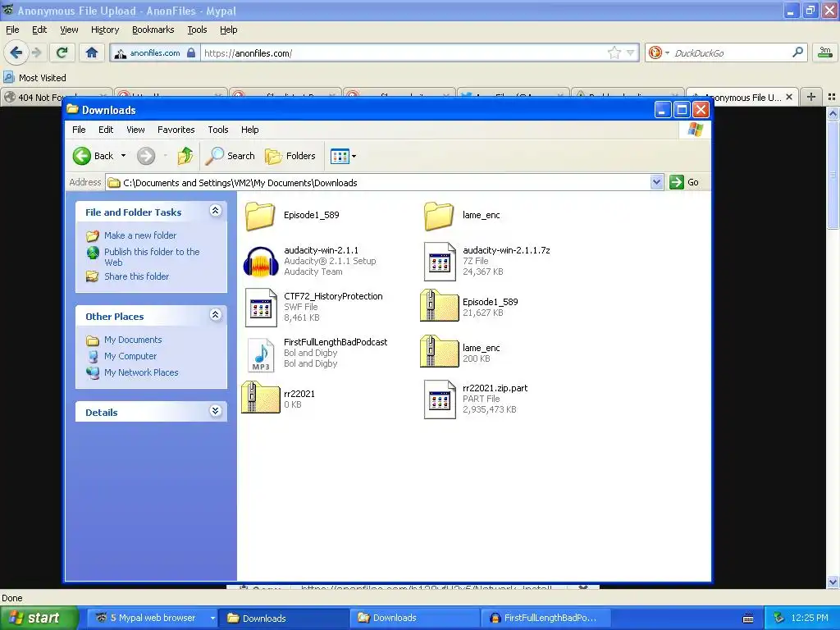Viewport: 840px width, 630px height.
Task: Go to My Network Places
Action: pyautogui.click(x=141, y=372)
